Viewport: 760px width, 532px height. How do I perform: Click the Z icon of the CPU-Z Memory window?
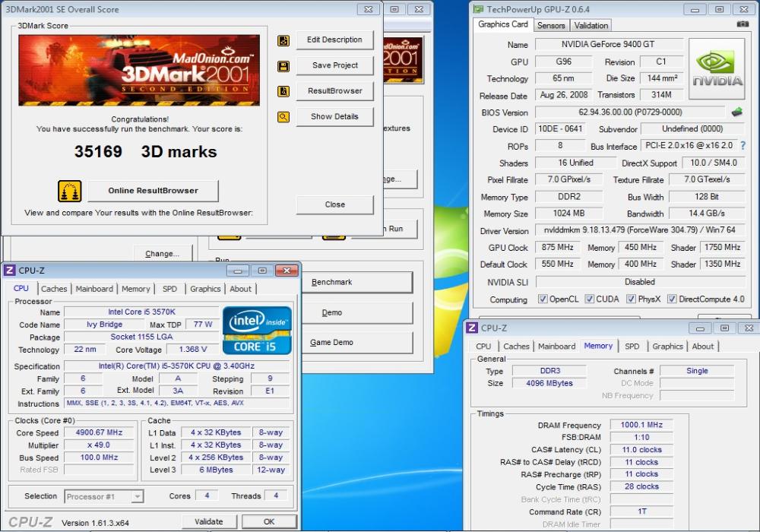coord(472,328)
